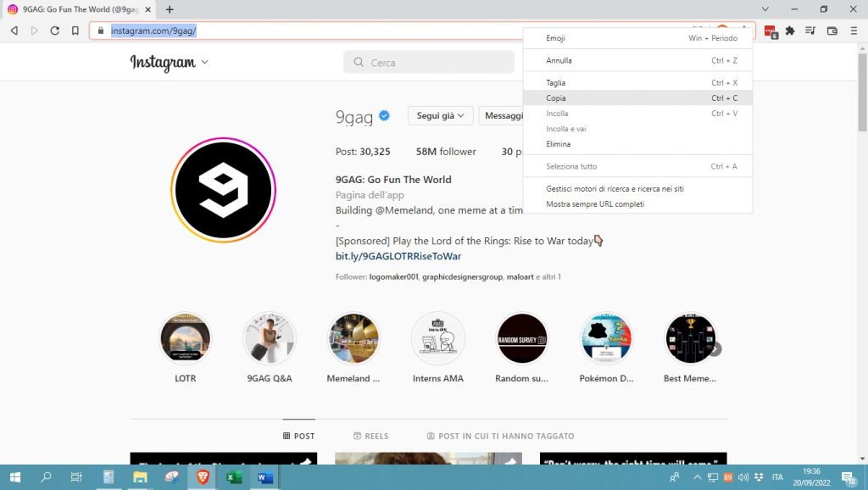
Task: Open Word from the taskbar
Action: [264, 477]
